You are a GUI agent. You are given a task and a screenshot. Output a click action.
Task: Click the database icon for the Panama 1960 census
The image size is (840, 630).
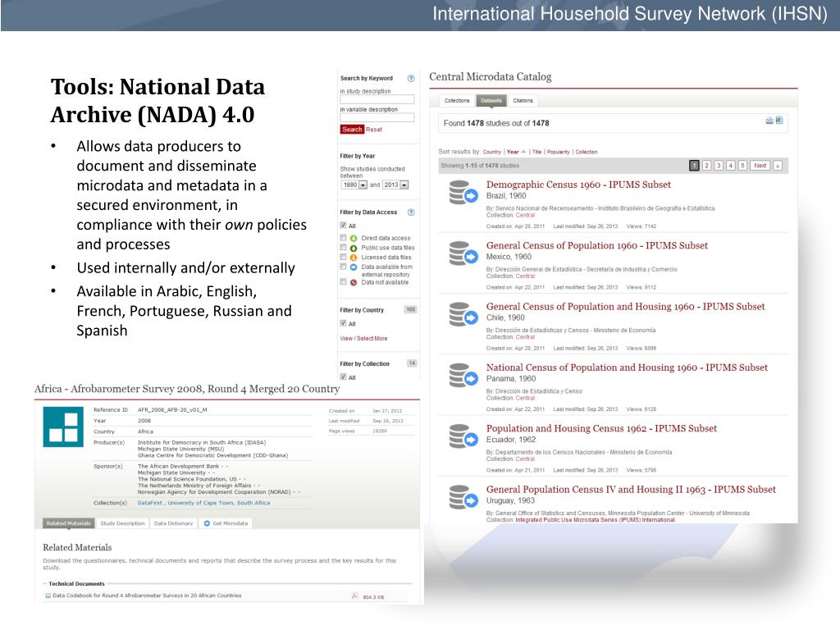pyautogui.click(x=463, y=376)
